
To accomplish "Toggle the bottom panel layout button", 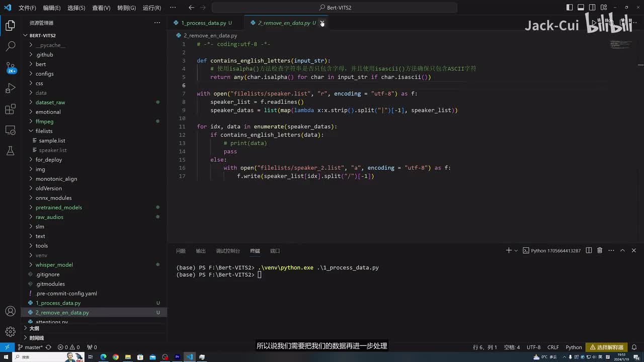I will point(581,8).
